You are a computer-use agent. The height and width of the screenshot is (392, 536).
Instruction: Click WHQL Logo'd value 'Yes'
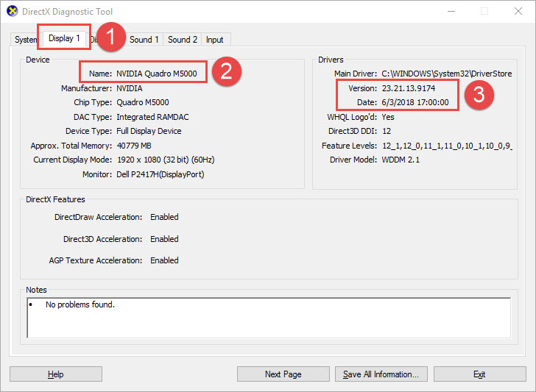pos(388,117)
